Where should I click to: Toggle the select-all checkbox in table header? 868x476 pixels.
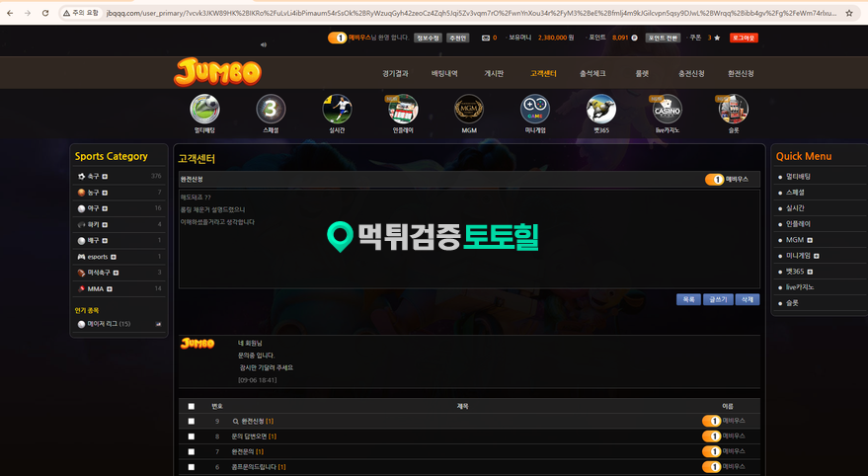pos(191,406)
